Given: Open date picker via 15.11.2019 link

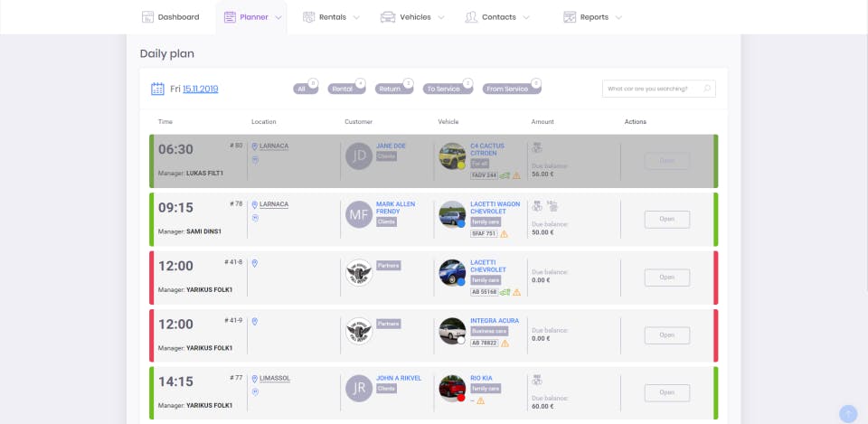Looking at the screenshot, I should coord(201,89).
